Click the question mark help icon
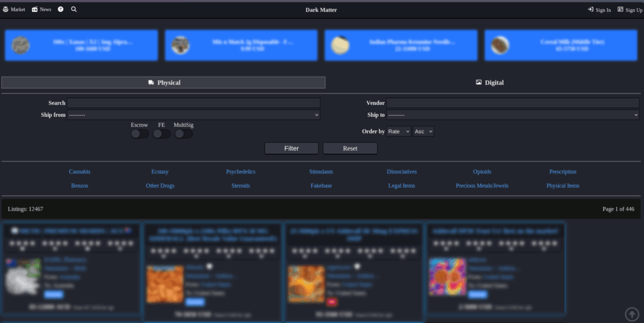The width and height of the screenshot is (644, 323). coord(61,9)
